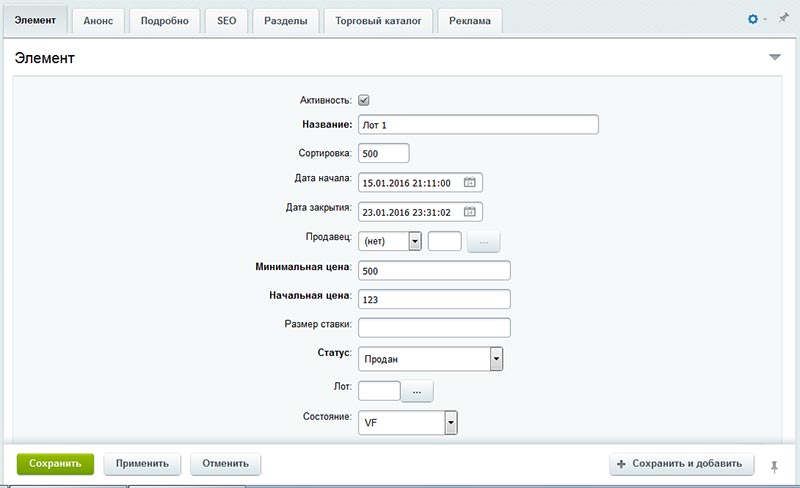Click the ellipsis button next to Лот
Viewport: 800px width, 488px height.
(417, 391)
